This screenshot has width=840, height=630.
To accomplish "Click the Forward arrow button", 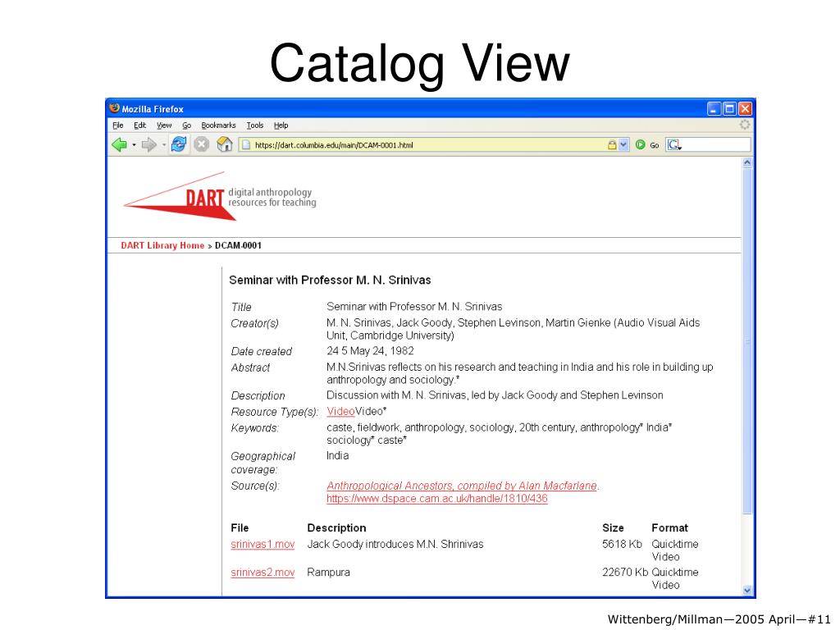I will [x=149, y=144].
